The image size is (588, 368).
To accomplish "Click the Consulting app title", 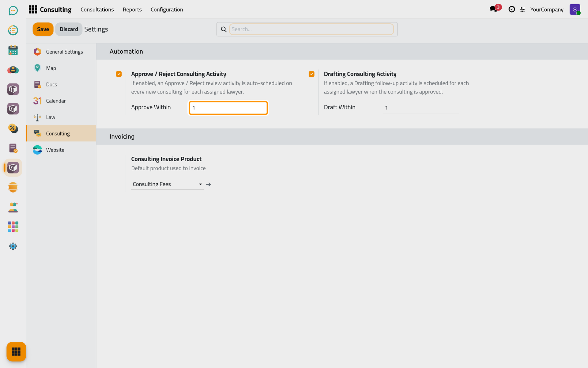I will coord(56,10).
